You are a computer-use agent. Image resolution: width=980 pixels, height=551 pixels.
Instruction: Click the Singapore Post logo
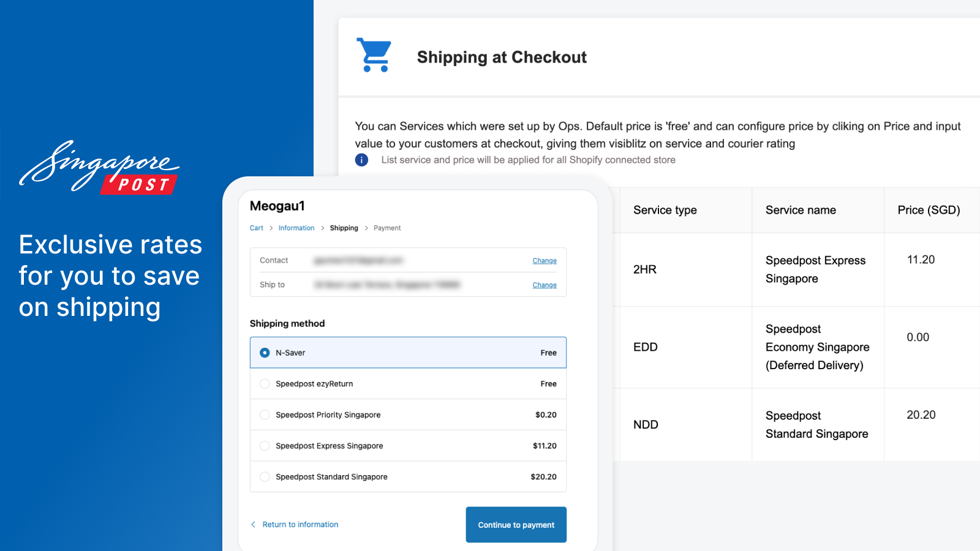pyautogui.click(x=100, y=167)
